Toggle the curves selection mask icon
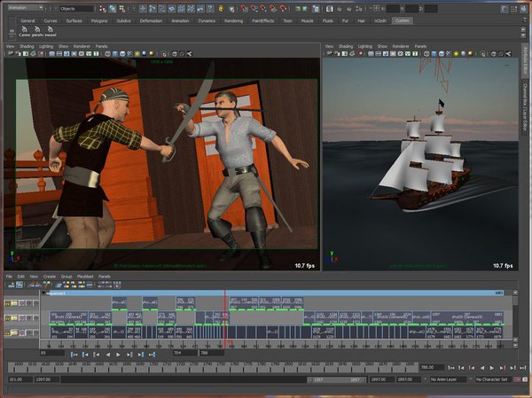Image resolution: width=532 pixels, height=398 pixels. [x=162, y=9]
